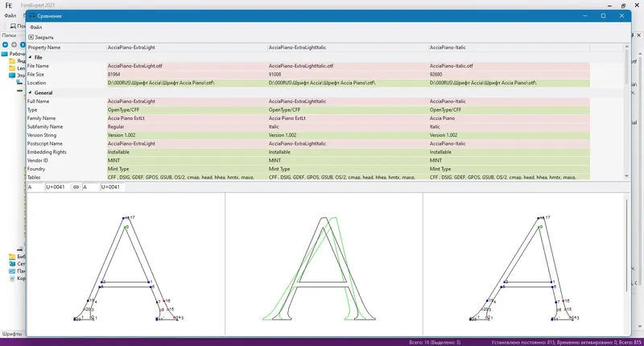Click the AcciaPiano-ExtraLight.otf file name cell
The height and width of the screenshot is (346, 644).
(187, 66)
